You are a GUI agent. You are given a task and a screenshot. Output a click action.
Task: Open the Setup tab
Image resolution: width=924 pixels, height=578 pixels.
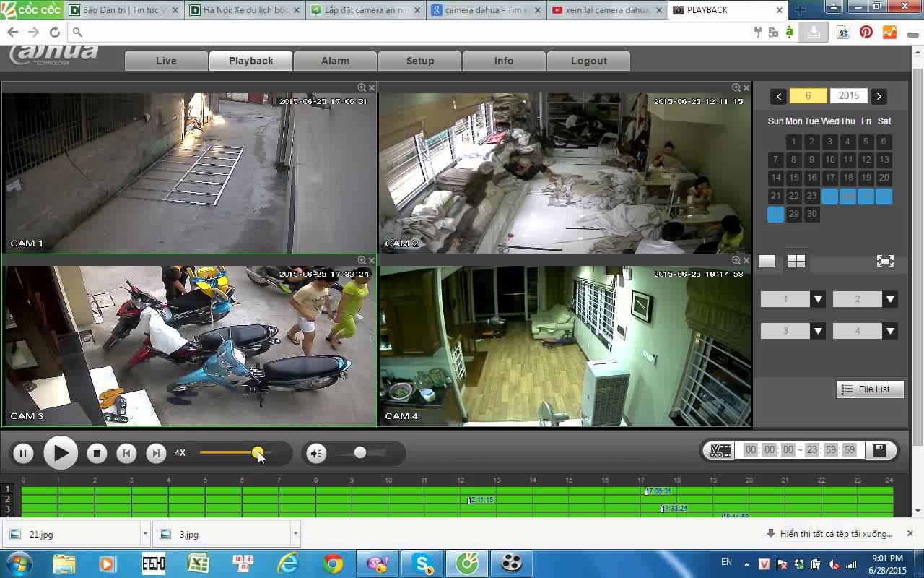(x=419, y=61)
